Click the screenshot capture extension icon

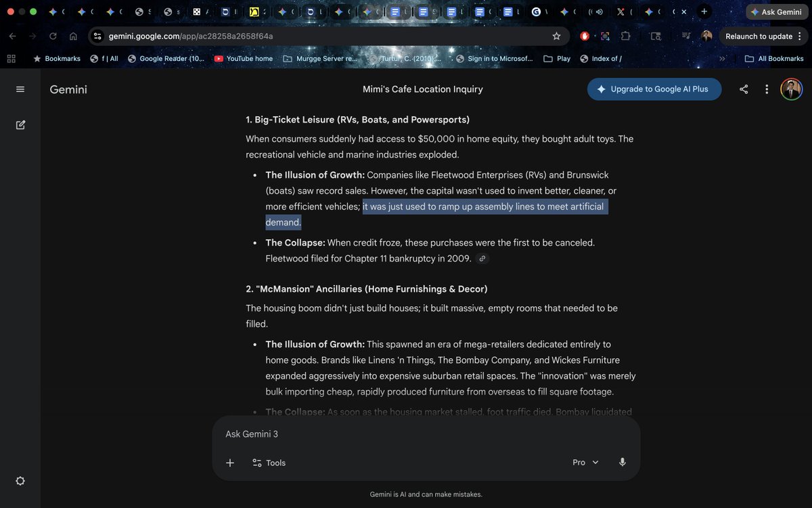(x=605, y=37)
